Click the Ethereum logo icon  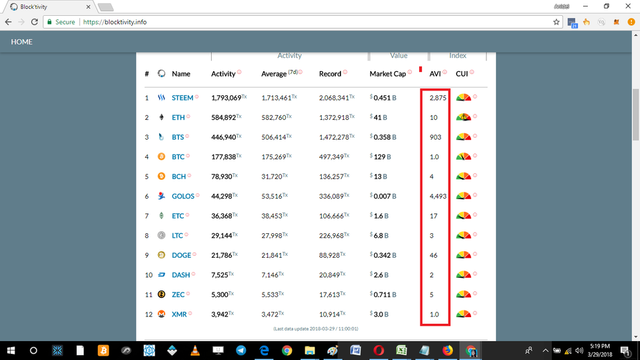(161, 117)
